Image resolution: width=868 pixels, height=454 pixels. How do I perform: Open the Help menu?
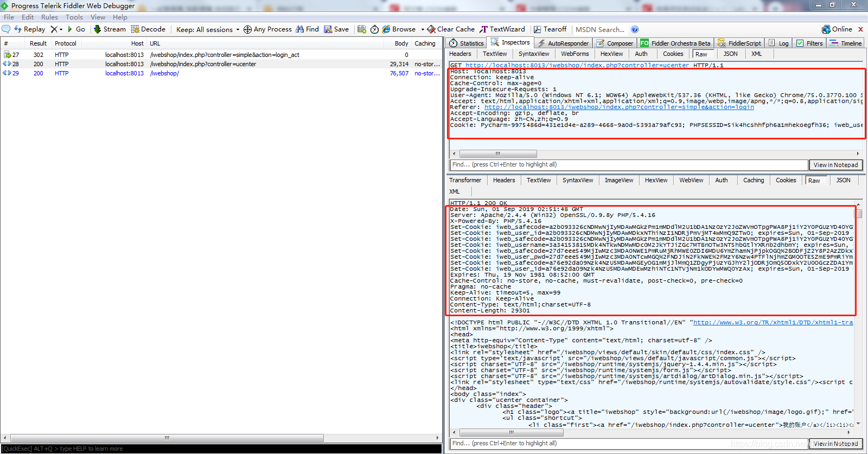click(x=120, y=17)
